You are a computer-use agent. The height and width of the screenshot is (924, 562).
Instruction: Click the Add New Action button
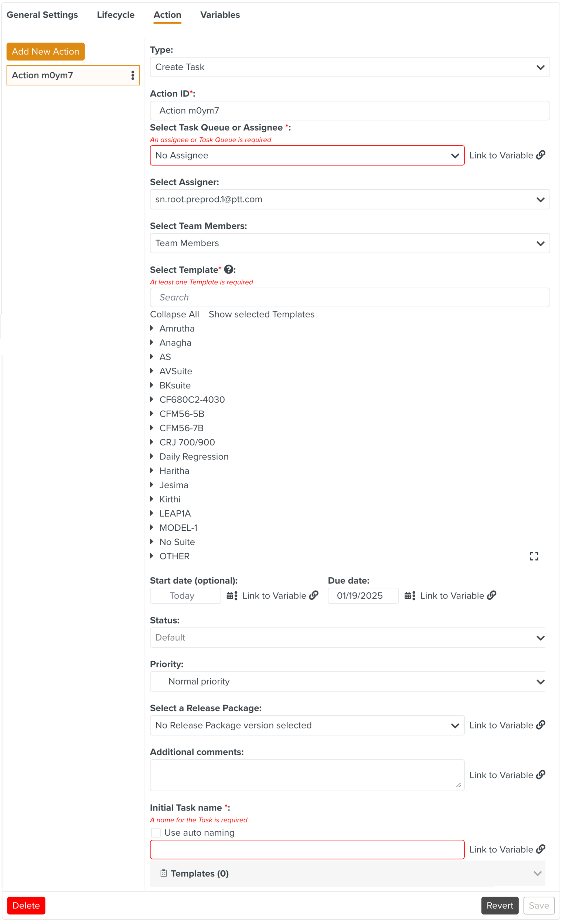click(x=45, y=51)
